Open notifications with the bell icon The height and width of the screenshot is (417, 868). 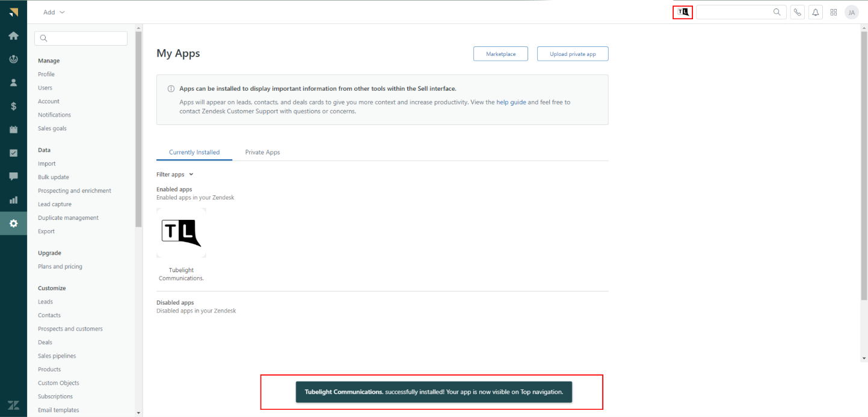816,12
